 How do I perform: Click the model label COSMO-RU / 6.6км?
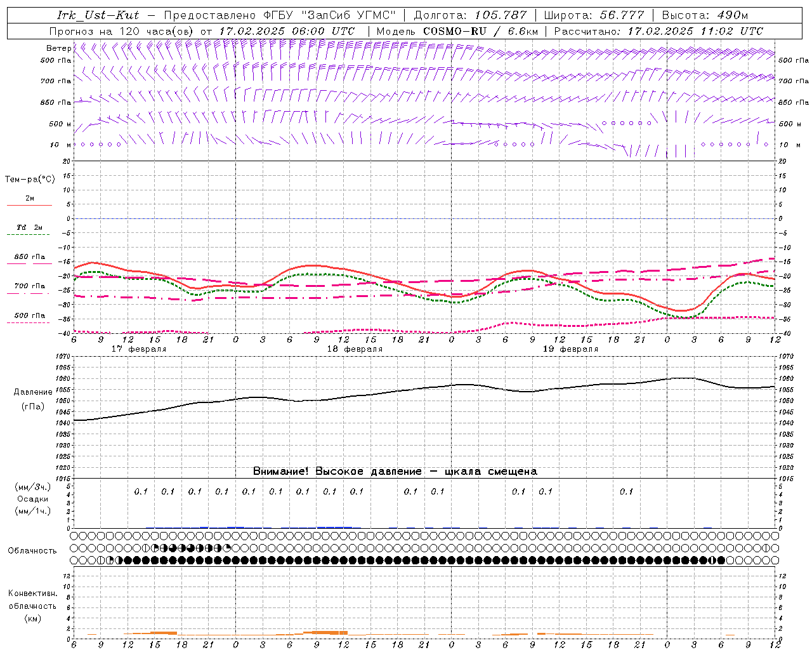point(480,31)
